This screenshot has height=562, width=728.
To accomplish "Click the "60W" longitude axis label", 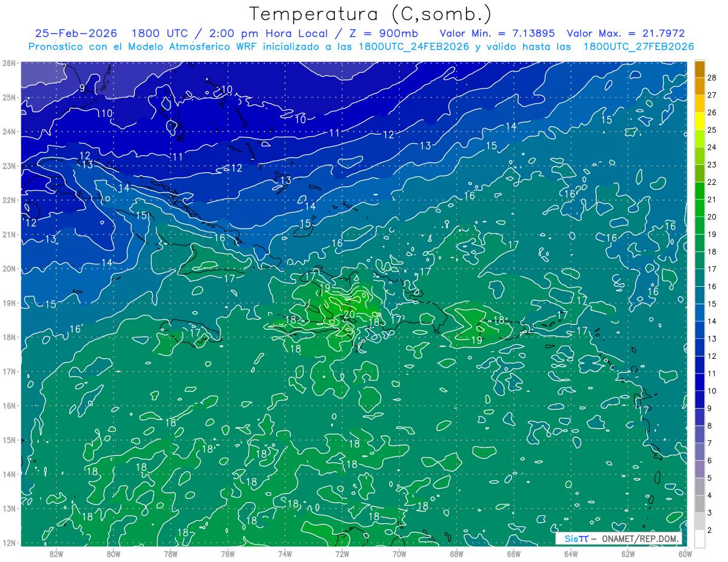I will [685, 554].
